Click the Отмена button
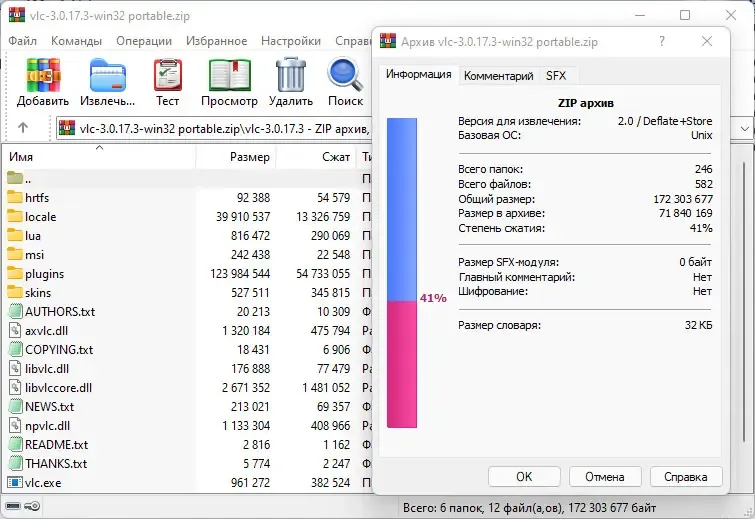The image size is (755, 519). click(x=605, y=477)
